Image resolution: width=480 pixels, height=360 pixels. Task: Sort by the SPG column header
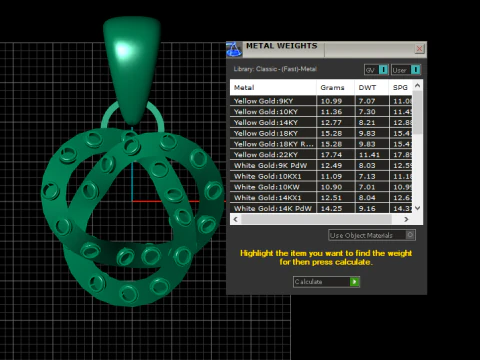(x=401, y=88)
